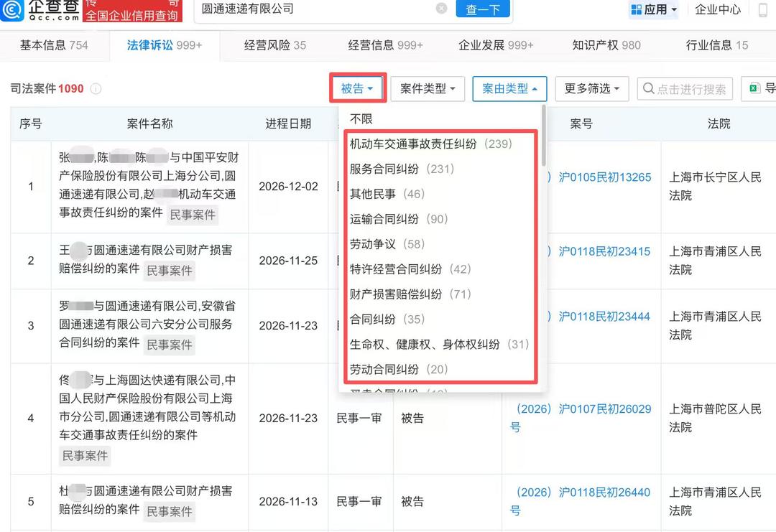This screenshot has height=532, width=776.
Task: Click 上海市长宁区人民法院 cell
Action: [x=715, y=187]
